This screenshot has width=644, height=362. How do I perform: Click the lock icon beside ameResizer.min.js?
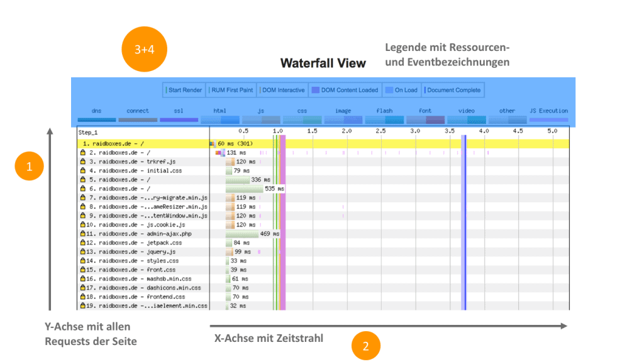click(82, 206)
